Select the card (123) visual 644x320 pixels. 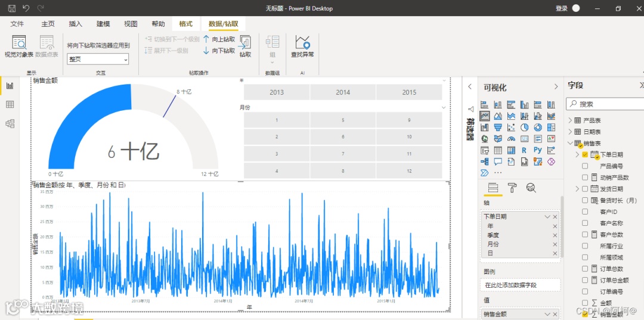coord(525,139)
